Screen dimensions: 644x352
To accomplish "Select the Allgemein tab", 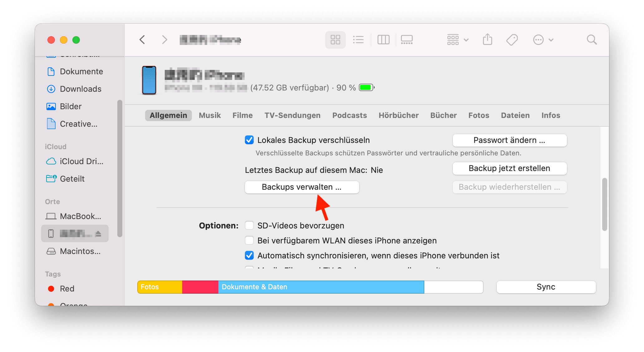I will (168, 115).
